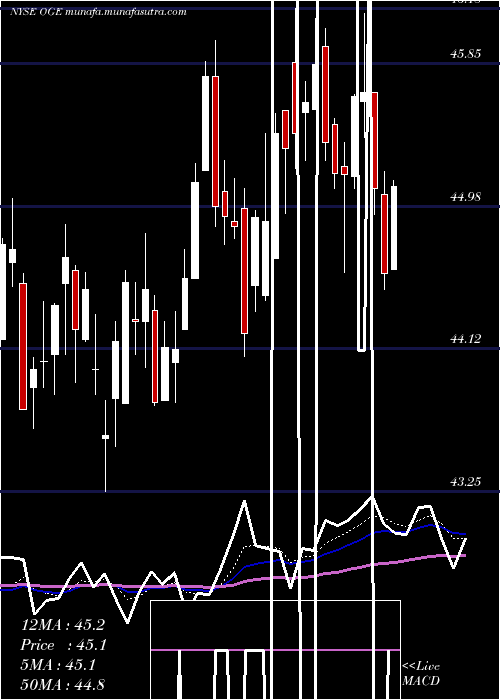Click the 45.85 price level label
Screen dimensions: 500x700
click(466, 54)
